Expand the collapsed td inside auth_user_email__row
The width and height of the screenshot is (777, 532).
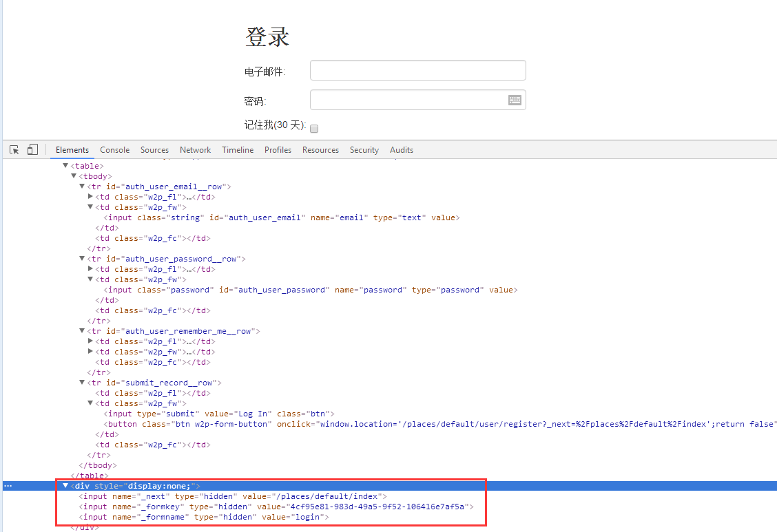click(x=90, y=196)
